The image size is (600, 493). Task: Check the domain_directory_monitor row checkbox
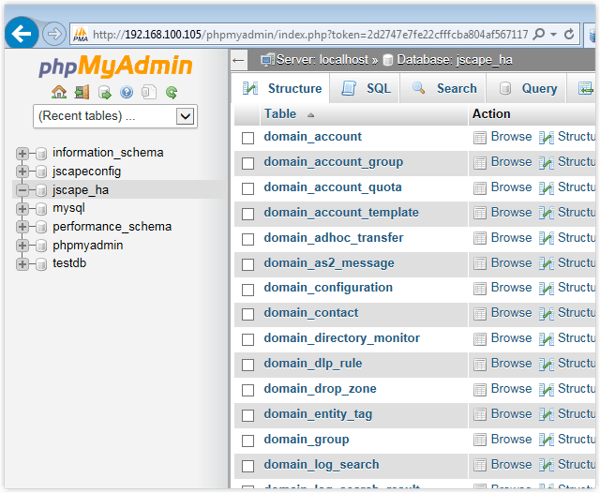(x=248, y=340)
